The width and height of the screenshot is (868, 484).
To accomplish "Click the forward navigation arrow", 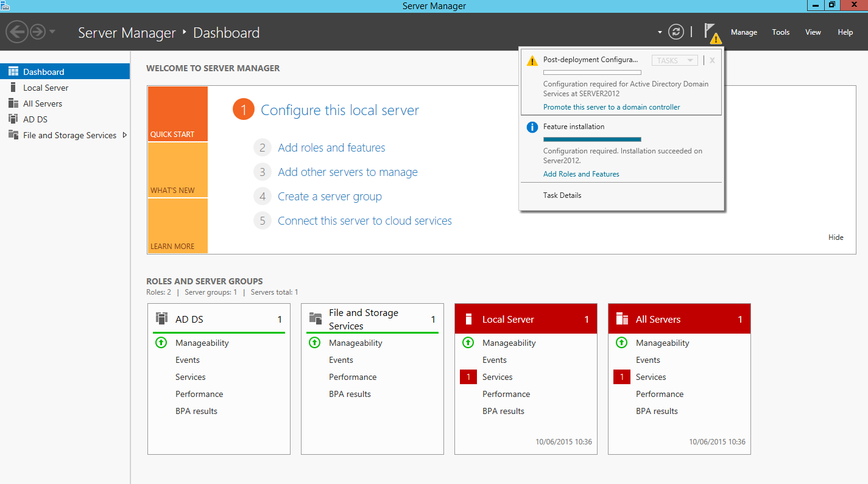I will pyautogui.click(x=38, y=31).
